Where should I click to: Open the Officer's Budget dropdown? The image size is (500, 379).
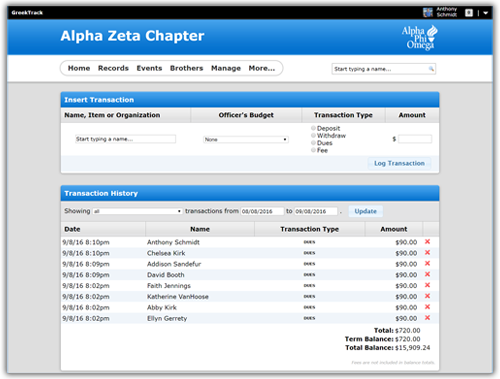pyautogui.click(x=246, y=139)
